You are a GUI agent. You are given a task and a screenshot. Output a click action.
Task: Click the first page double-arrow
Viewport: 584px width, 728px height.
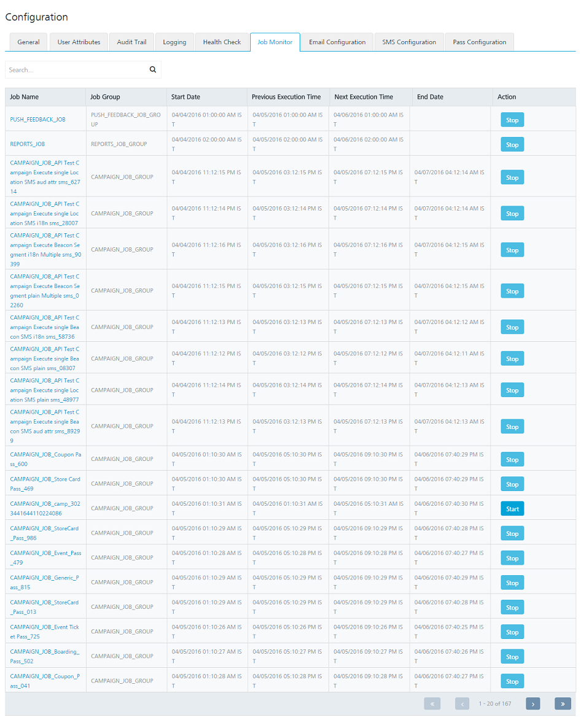click(x=432, y=703)
